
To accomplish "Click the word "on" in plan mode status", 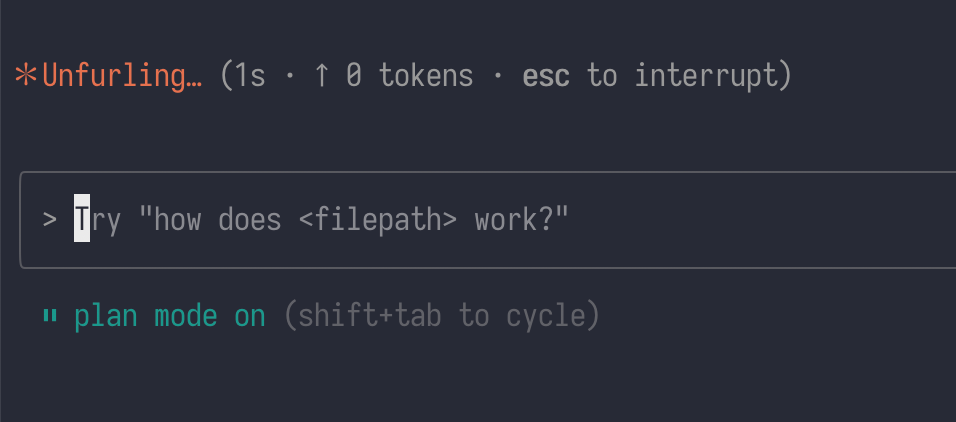I will pos(250,318).
